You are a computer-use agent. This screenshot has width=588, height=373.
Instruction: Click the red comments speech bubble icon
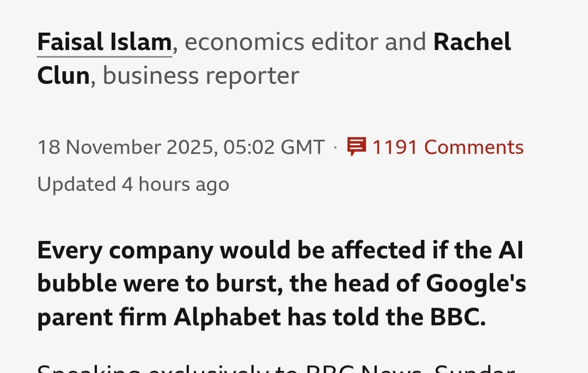pyautogui.click(x=357, y=147)
